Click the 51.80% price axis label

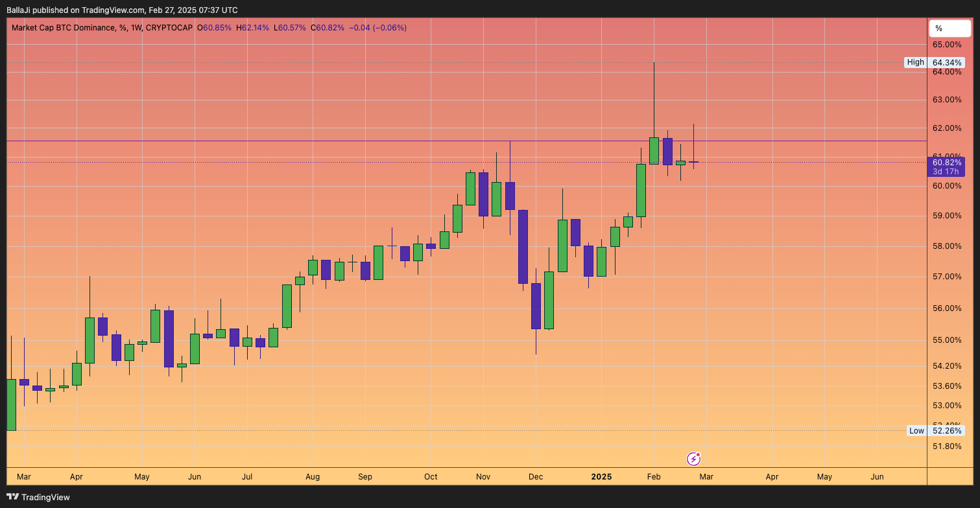click(x=947, y=446)
